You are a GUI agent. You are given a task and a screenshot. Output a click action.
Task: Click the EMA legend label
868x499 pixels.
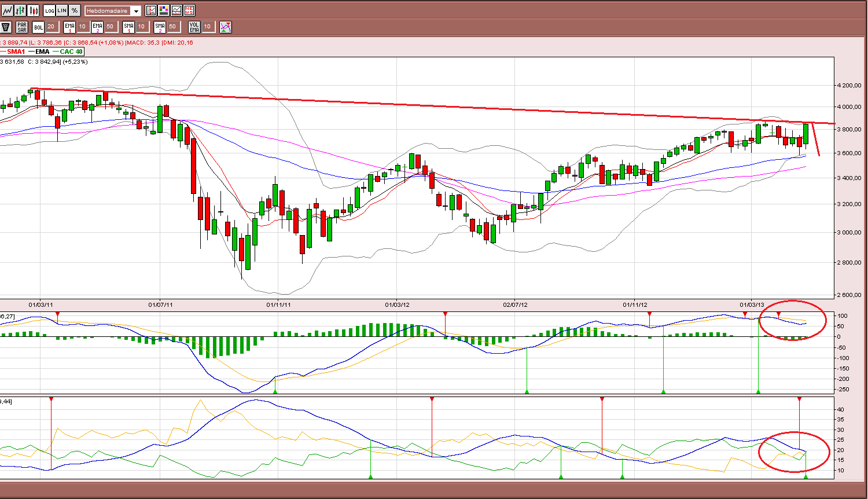[42, 52]
